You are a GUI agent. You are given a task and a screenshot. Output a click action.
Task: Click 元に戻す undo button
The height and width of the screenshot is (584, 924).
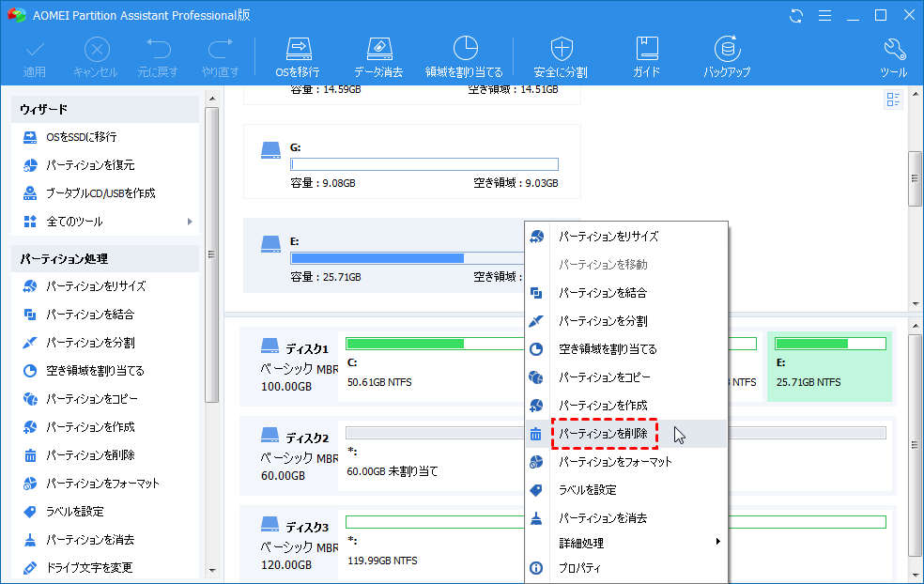pyautogui.click(x=158, y=57)
